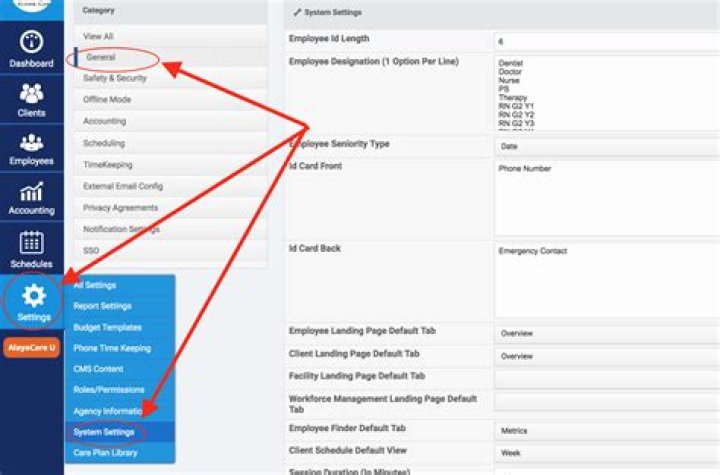Select the General category
The height and width of the screenshot is (475, 720).
101,57
